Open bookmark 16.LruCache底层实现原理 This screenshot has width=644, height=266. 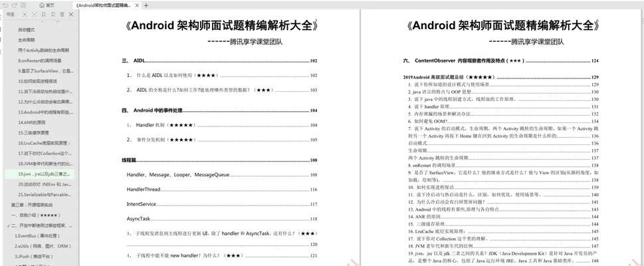[x=45, y=143]
